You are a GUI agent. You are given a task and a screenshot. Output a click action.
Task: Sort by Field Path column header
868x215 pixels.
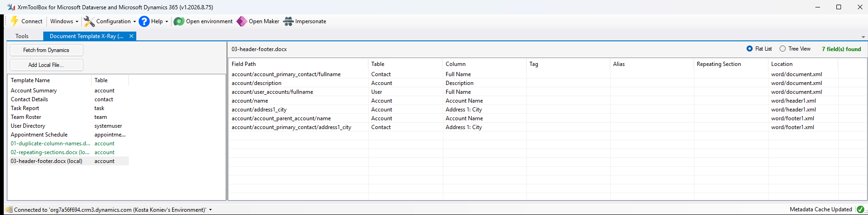299,64
